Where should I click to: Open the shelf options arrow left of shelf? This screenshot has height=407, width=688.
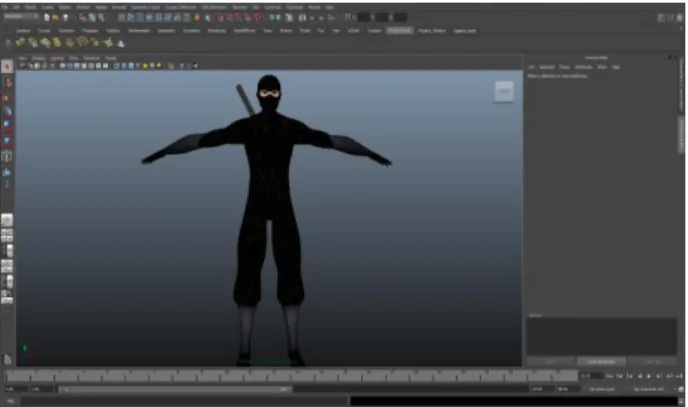point(7,43)
